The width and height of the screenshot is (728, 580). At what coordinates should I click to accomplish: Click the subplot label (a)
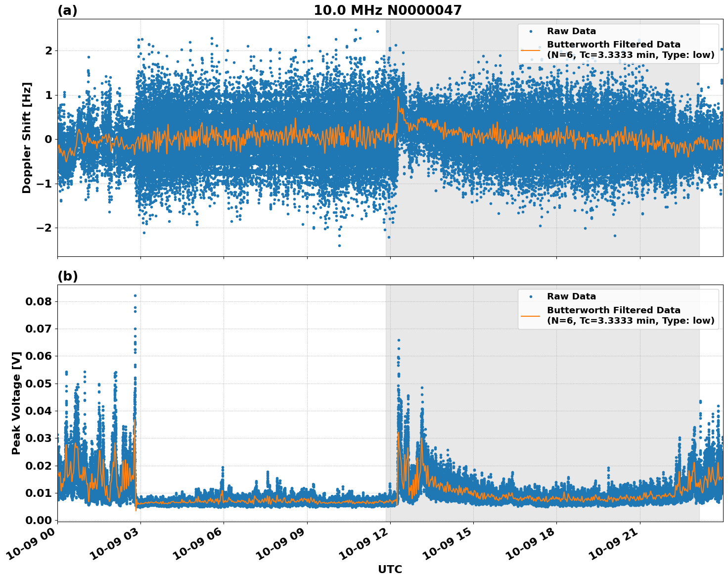[x=68, y=9]
